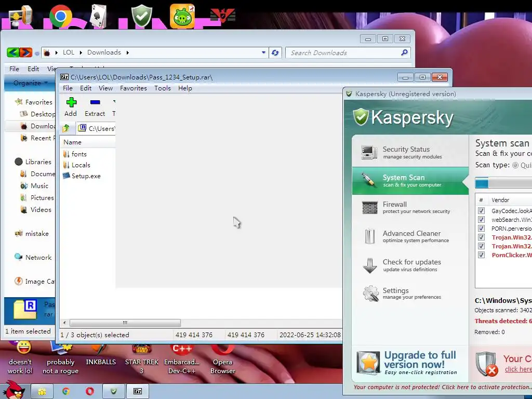The height and width of the screenshot is (399, 532).
Task: Select Setup.exe in the archive list
Action: pos(82,176)
